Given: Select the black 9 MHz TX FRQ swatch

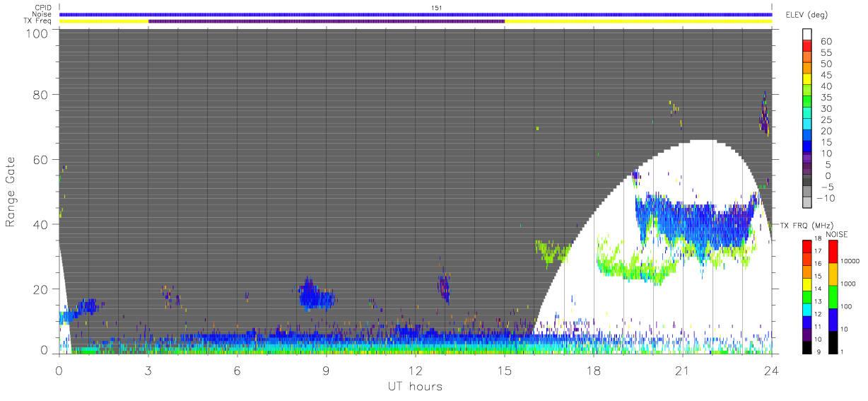Looking at the screenshot, I should pos(807,347).
